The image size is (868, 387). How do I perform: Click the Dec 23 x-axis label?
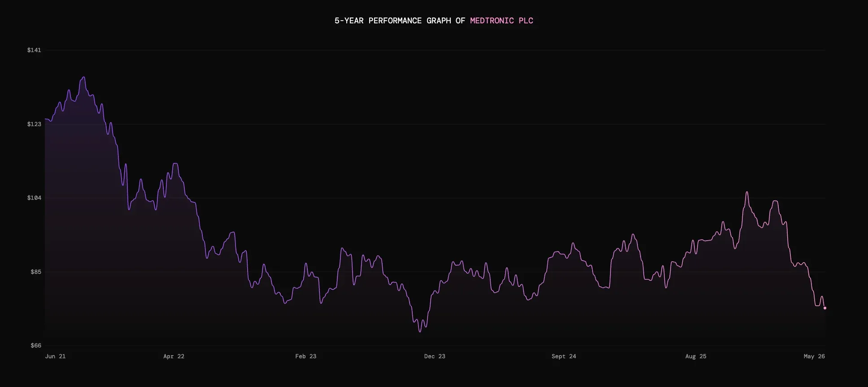(x=435, y=356)
